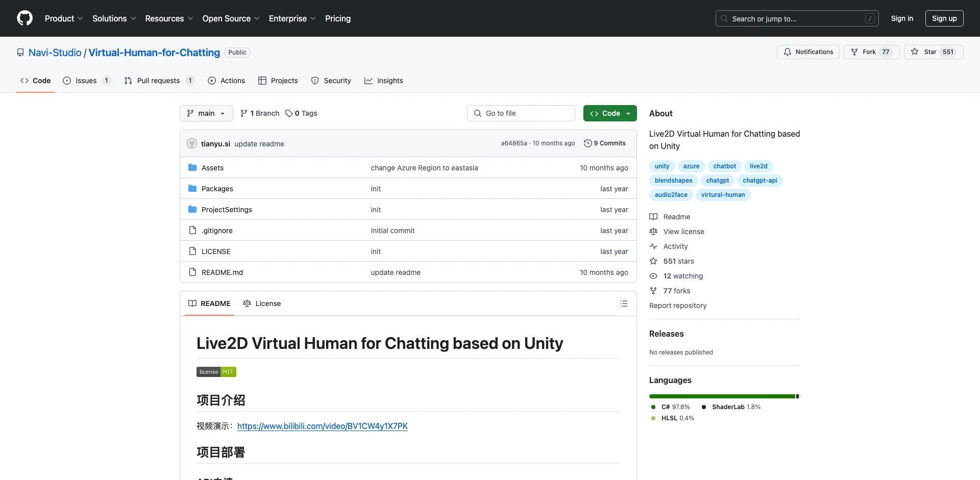The height and width of the screenshot is (480, 980).
Task: Click the ShaderLab 1.8% language entry
Action: 731,407
